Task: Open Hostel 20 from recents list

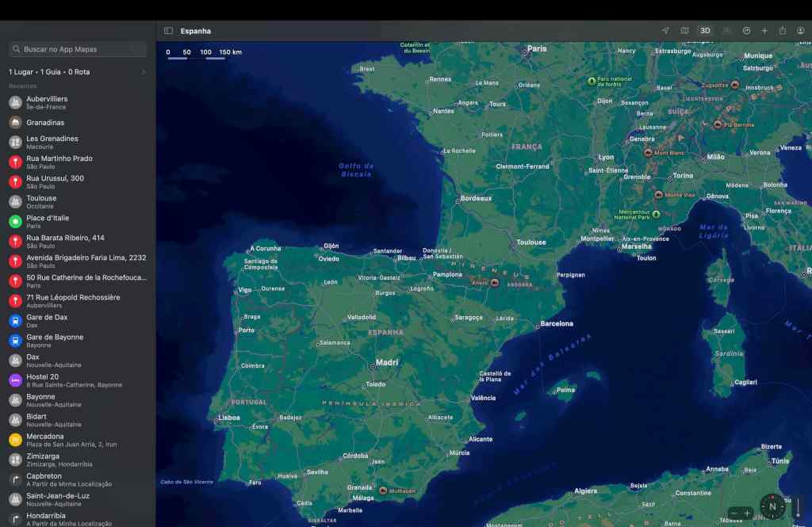Action: click(43, 380)
